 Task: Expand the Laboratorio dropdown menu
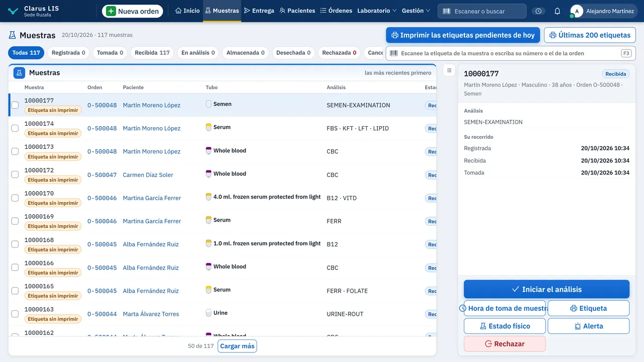click(377, 11)
